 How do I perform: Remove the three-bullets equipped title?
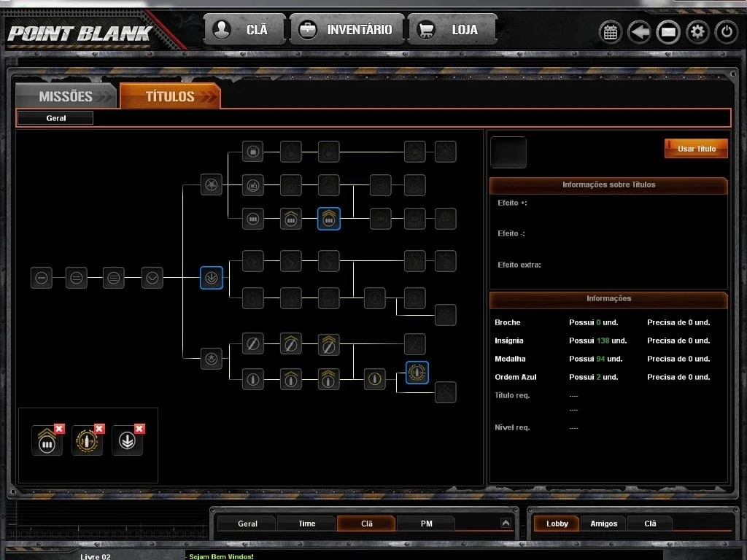click(59, 429)
